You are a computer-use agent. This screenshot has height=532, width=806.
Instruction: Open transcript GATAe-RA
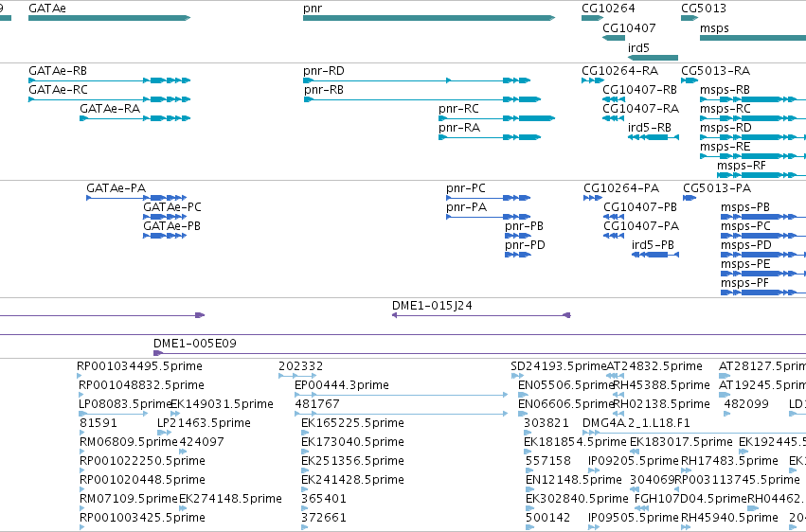110,109
